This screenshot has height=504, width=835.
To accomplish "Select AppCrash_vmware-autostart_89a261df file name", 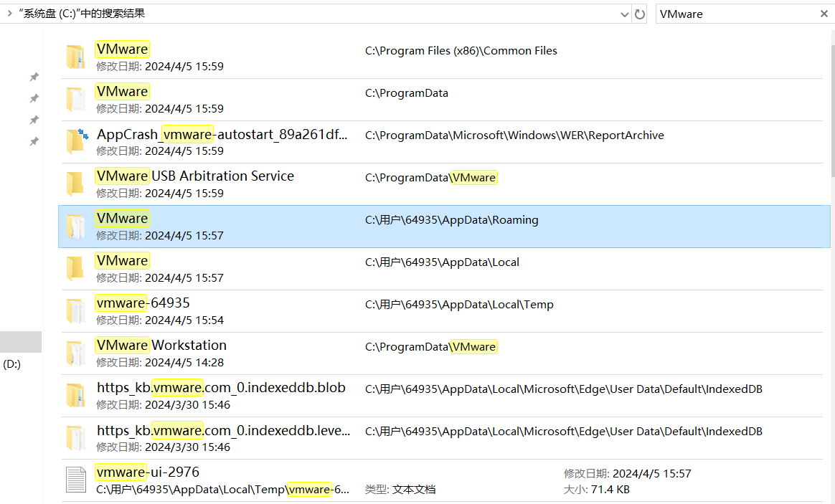I will 222,134.
